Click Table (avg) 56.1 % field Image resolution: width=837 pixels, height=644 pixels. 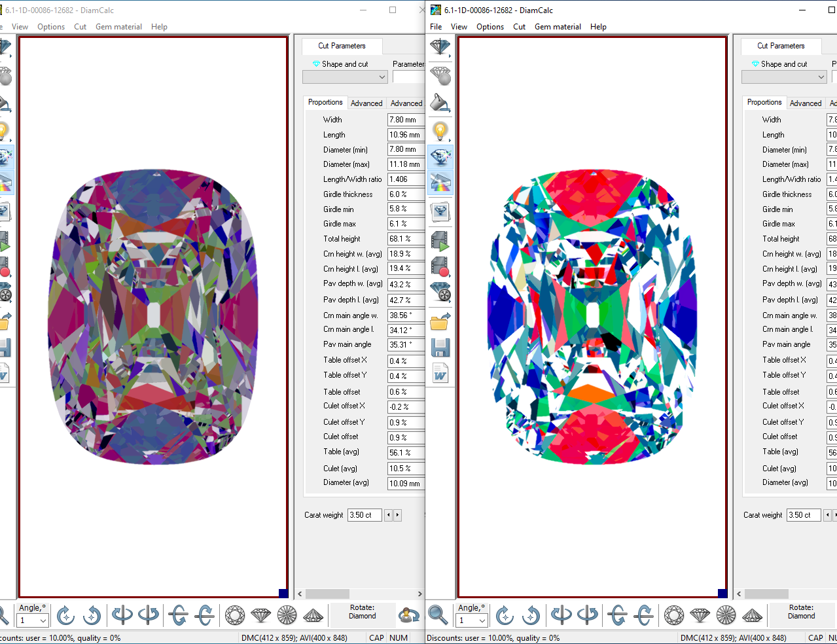406,452
